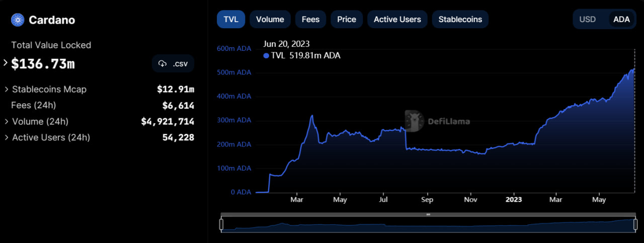Click the blue TVL legend dot
644x243 pixels.
(x=266, y=56)
